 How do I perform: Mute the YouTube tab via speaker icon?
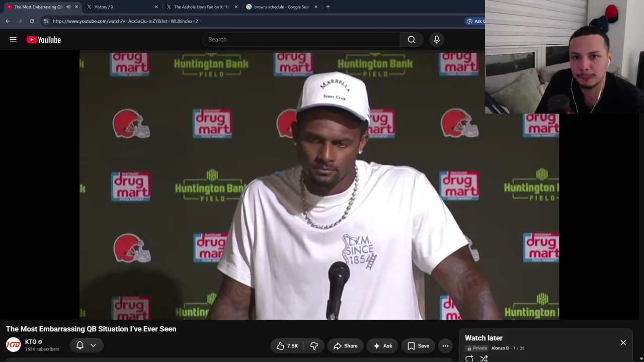point(68,7)
